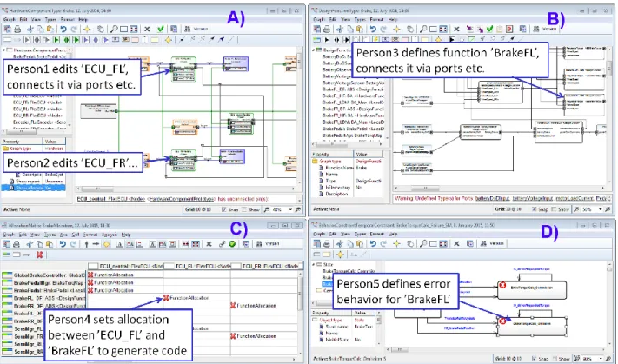
Task: Click black X delete icon in window A toolbar
Action: [x=147, y=29]
